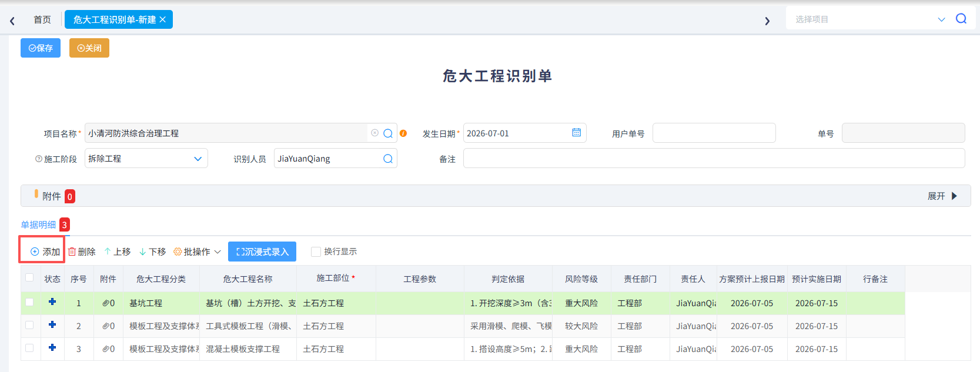Click into the 备注 input field
This screenshot has width=980, height=372.
tap(714, 159)
